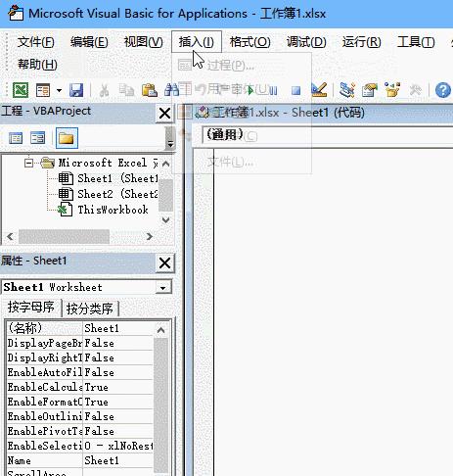Open the 调试(D) menu
453x476 pixels.
(x=306, y=42)
